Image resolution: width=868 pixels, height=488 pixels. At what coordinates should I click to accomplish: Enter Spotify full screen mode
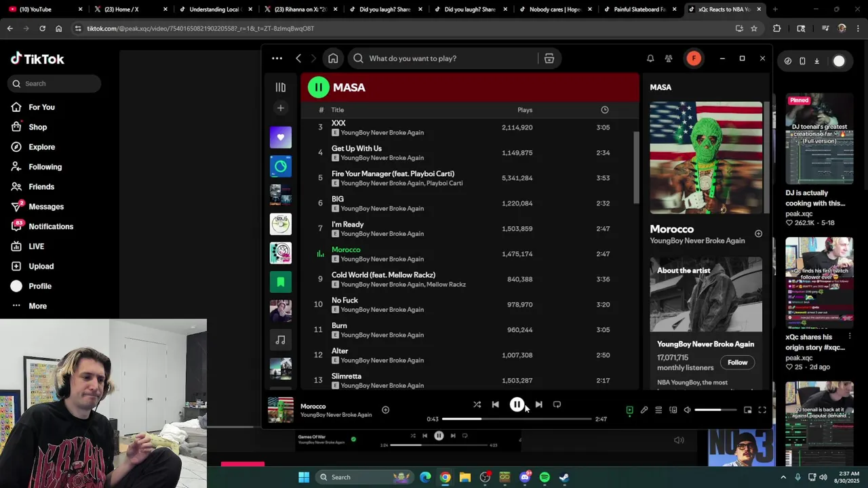click(x=762, y=410)
